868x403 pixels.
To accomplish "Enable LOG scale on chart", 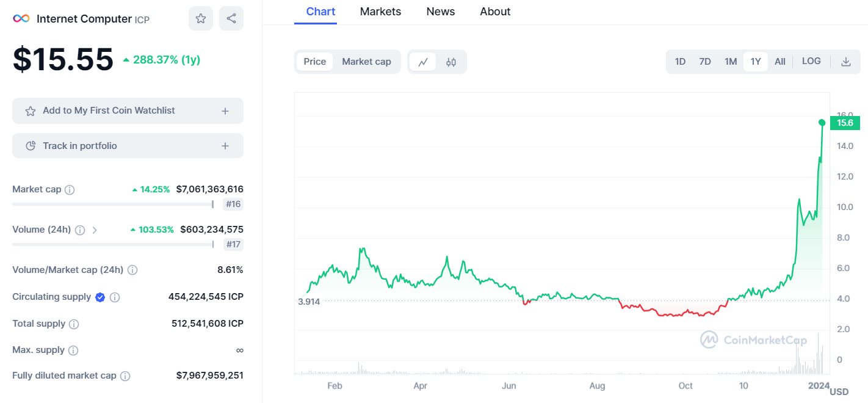I will tap(811, 61).
